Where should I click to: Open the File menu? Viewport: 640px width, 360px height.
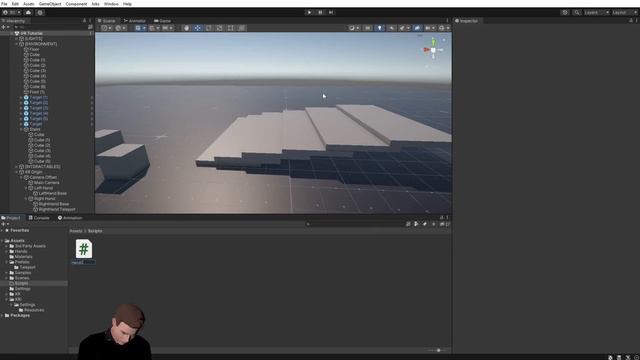click(4, 4)
